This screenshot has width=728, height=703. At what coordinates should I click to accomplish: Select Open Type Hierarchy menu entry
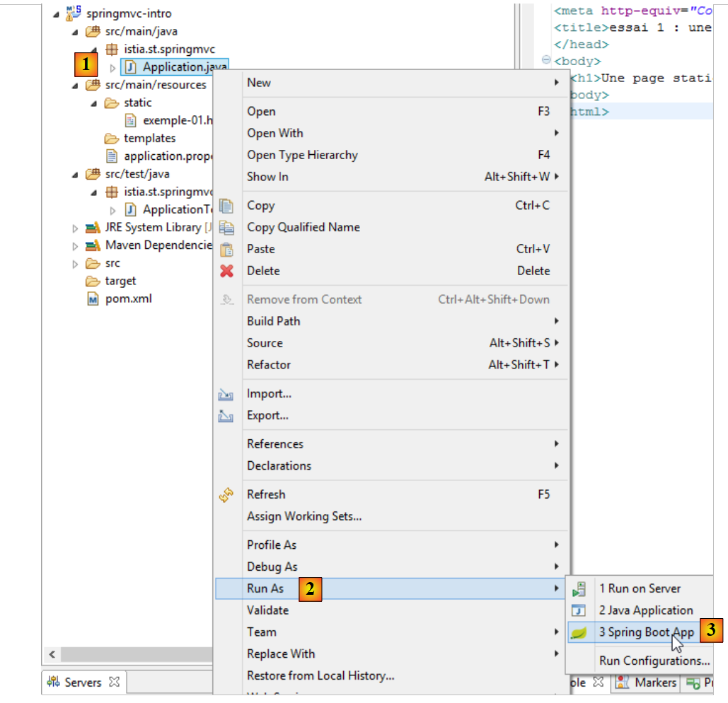(302, 155)
